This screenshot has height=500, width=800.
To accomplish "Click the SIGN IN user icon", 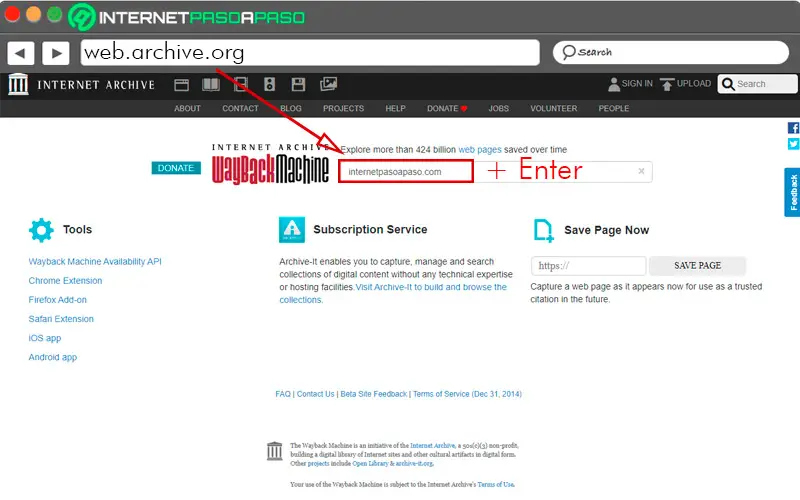I will pyautogui.click(x=614, y=84).
